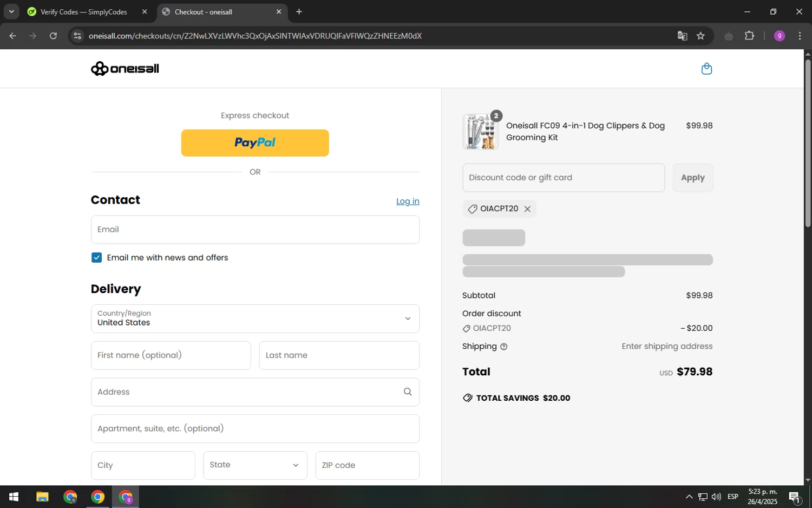This screenshot has width=812, height=508.
Task: Click the City input field
Action: pos(143,465)
